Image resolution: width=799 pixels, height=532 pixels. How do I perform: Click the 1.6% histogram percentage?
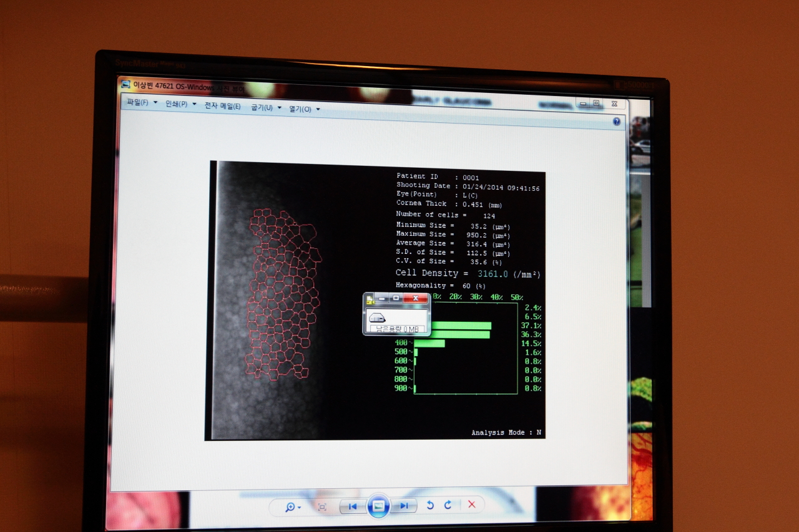533,352
